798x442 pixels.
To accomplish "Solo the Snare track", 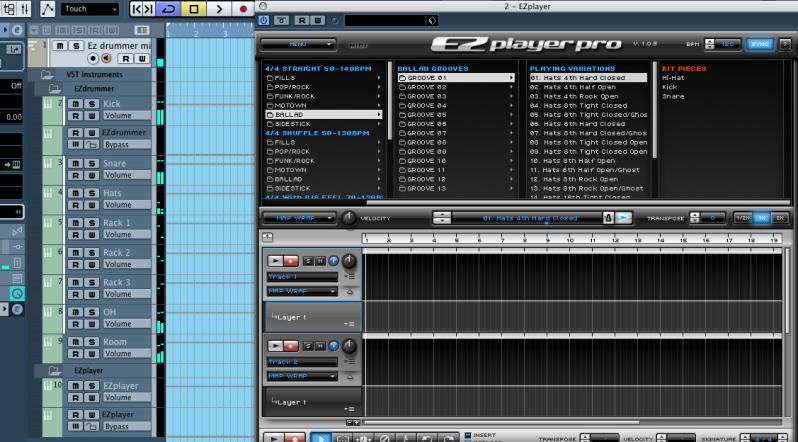I will pyautogui.click(x=92, y=163).
